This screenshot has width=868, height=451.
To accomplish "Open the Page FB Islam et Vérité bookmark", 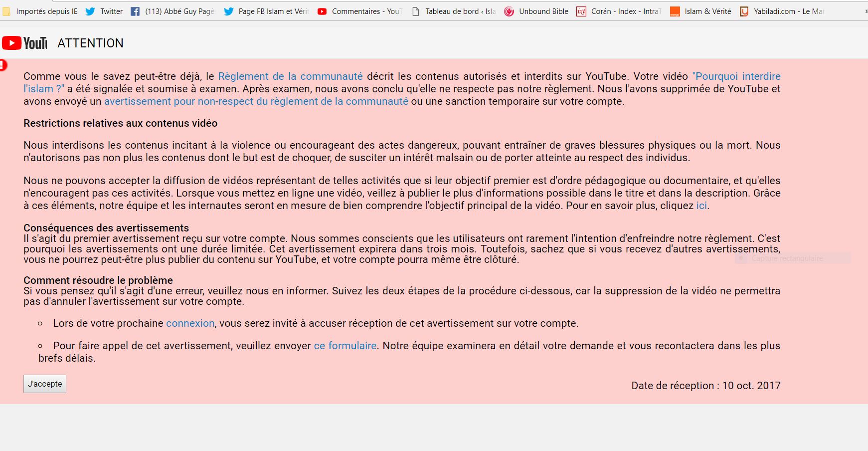I will (x=267, y=11).
